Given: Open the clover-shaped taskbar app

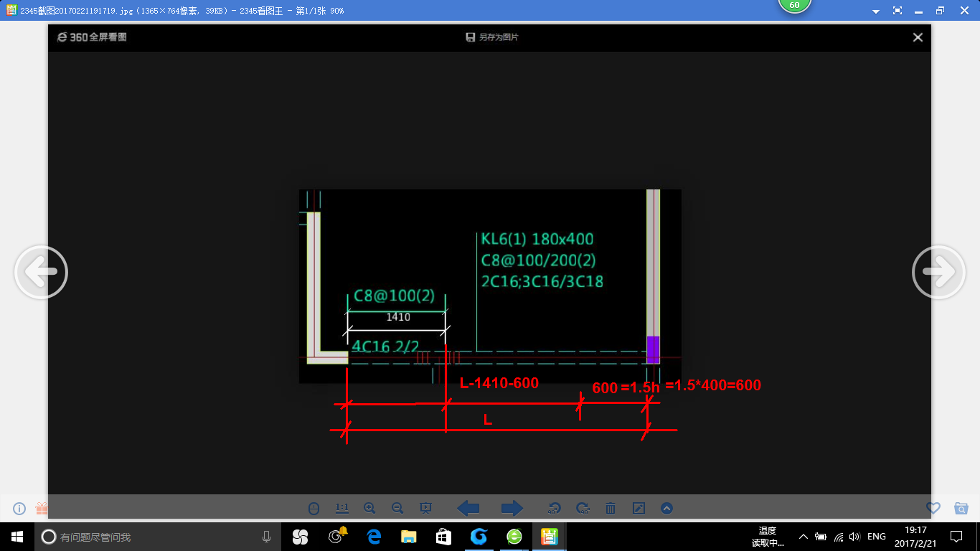Looking at the screenshot, I should coord(300,537).
